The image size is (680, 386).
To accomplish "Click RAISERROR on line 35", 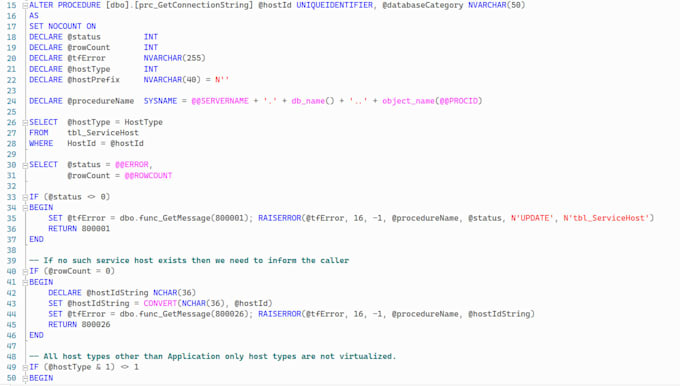I will coord(279,218).
